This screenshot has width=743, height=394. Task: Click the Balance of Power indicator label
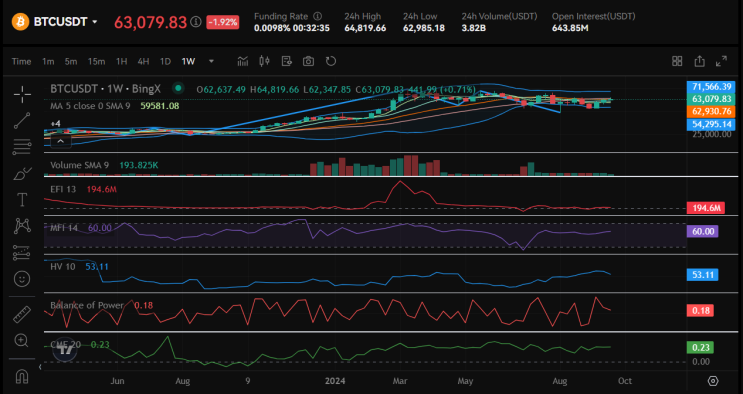[x=87, y=305]
